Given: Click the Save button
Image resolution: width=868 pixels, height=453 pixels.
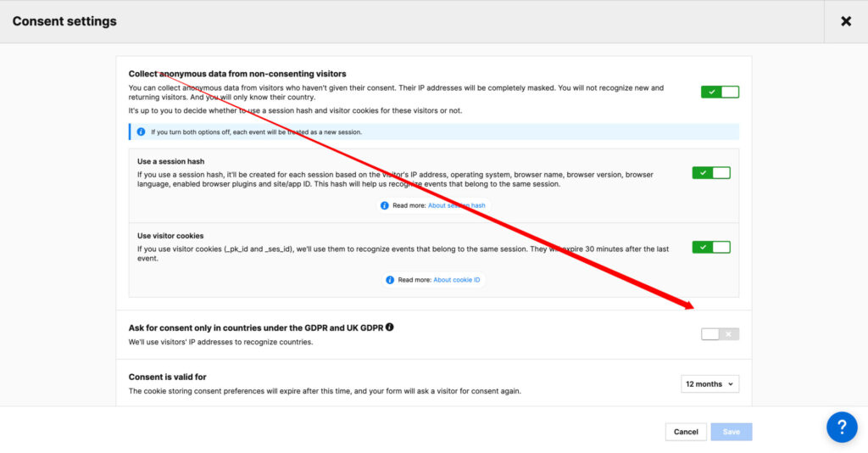Looking at the screenshot, I should click(x=731, y=432).
